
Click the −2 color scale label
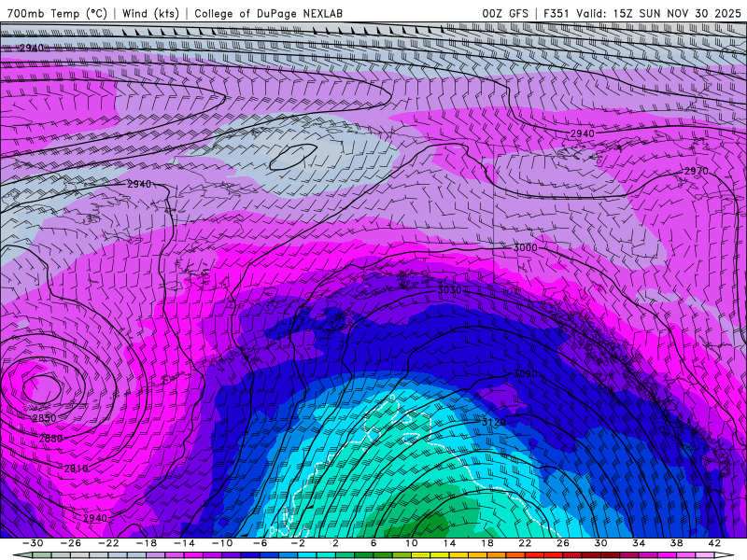(297, 543)
